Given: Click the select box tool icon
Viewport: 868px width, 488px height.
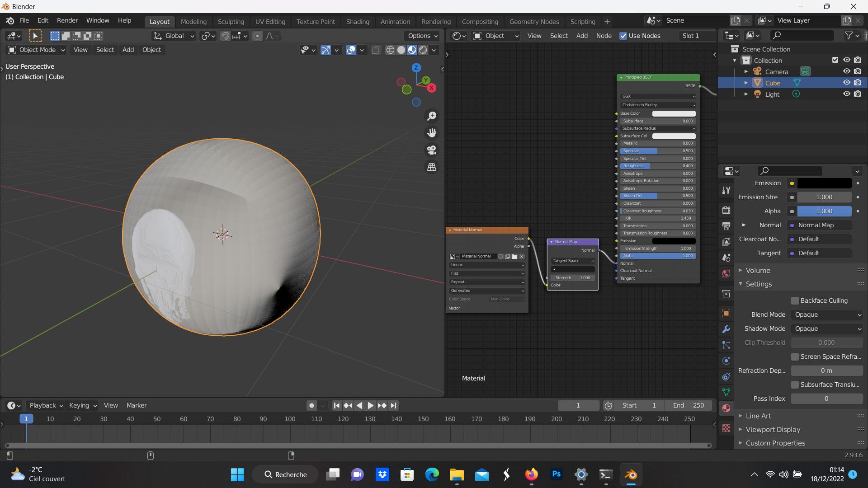Looking at the screenshot, I should pyautogui.click(x=35, y=36).
